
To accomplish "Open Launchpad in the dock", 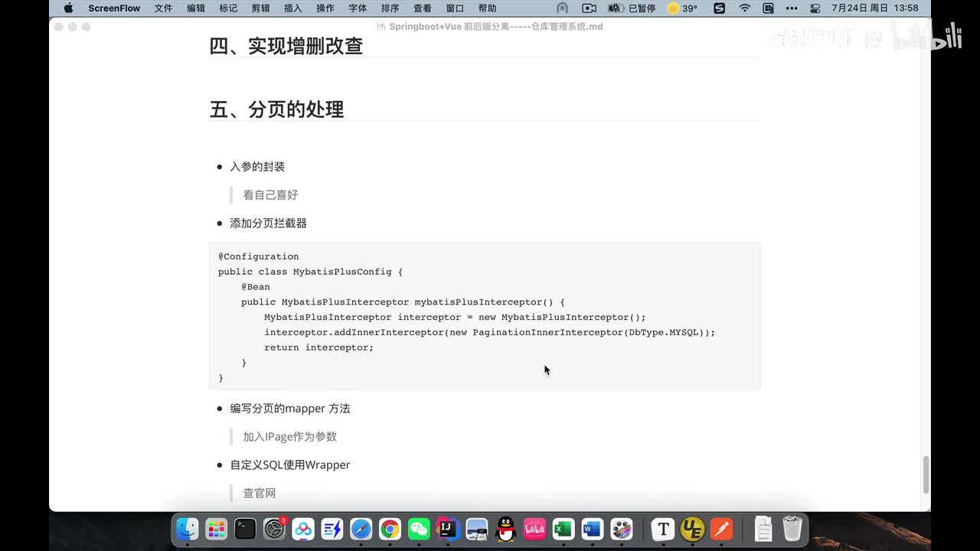I will pos(217,529).
